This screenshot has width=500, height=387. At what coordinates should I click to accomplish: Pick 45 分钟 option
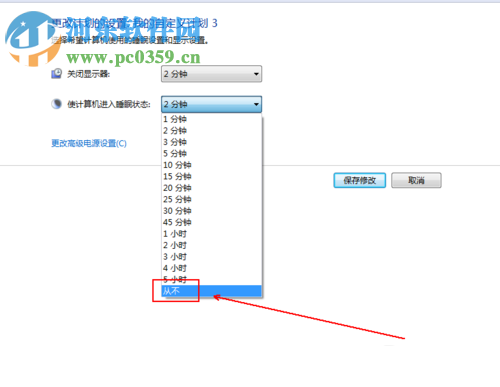click(x=212, y=222)
